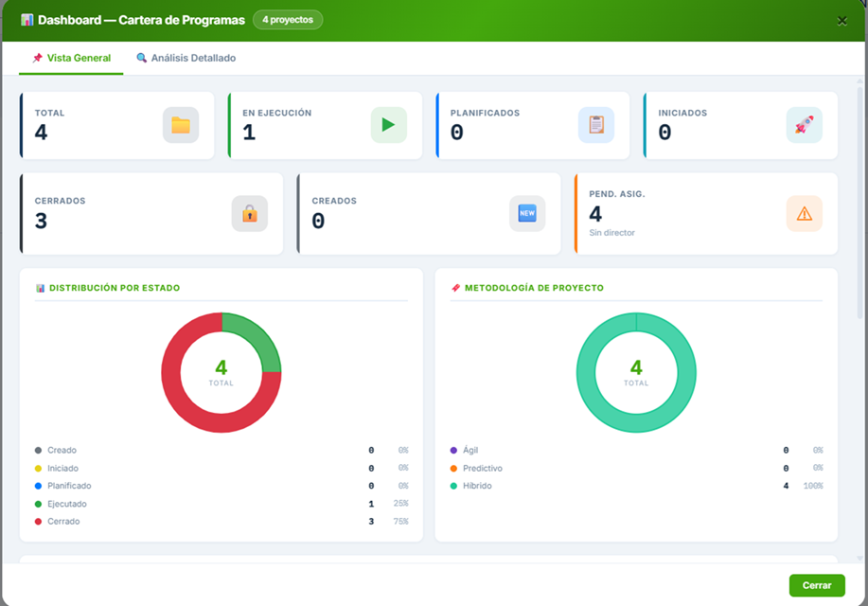Switch to the Análisis Detallado tab
Screen dimensions: 868x606
186,58
